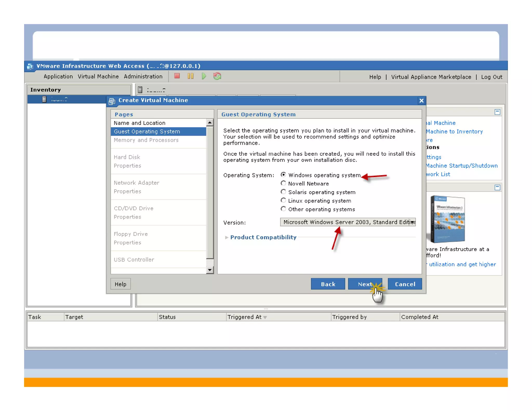Screen dimensions: 532x411
Task: Sort by Triggered At column arrow
Action: (x=265, y=317)
